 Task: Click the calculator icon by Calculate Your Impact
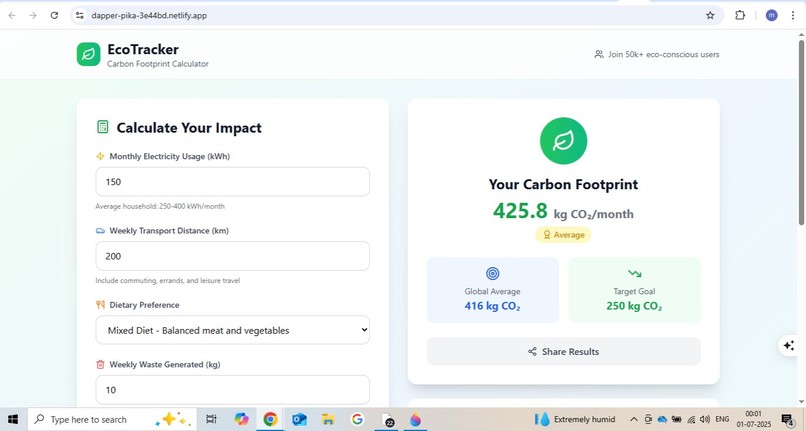102,127
